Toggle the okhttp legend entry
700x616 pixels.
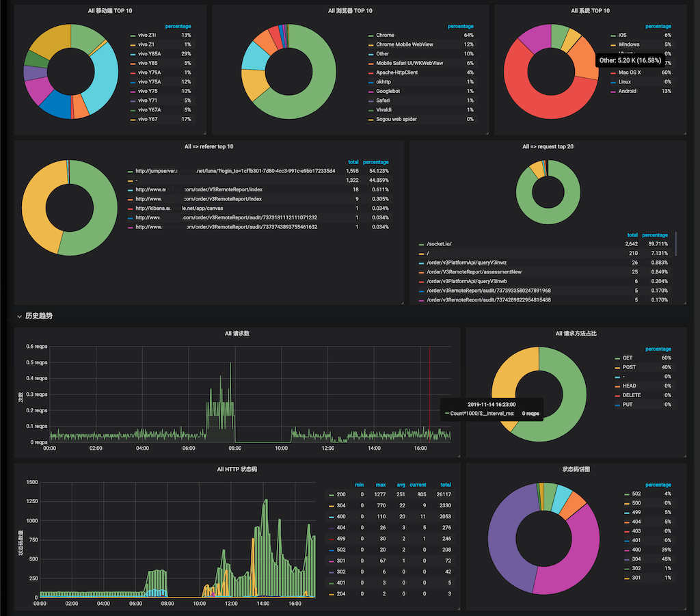point(383,81)
